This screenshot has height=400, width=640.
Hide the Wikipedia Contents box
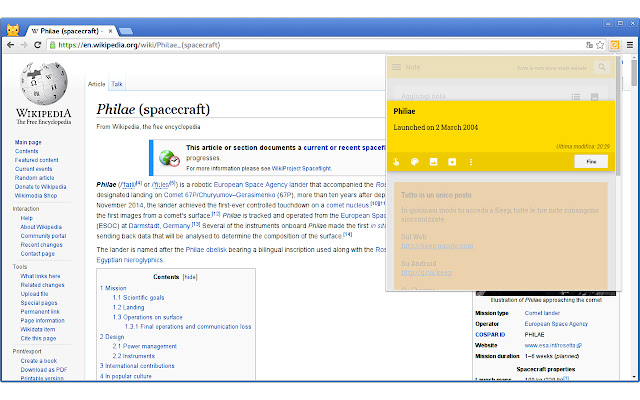coord(189,275)
